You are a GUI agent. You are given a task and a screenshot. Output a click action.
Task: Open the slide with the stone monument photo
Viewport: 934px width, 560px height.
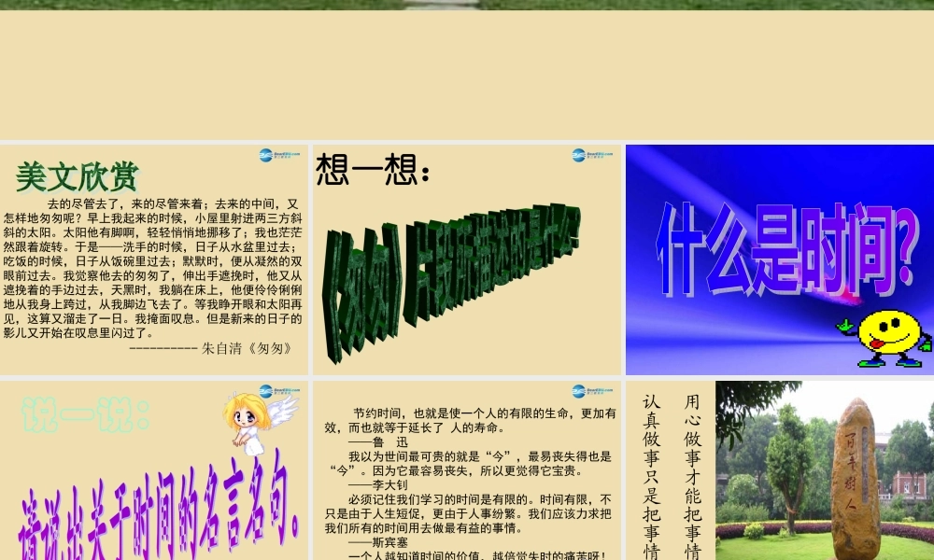pos(780,470)
